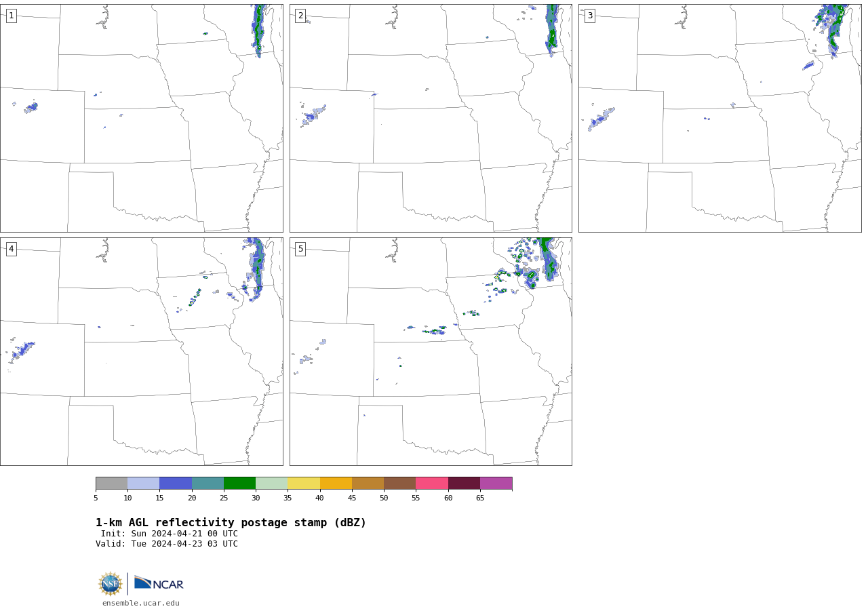Click the '1-km AGL reflectivity postage stamp (dBZ)' title
868x611 pixels.
[x=231, y=523]
